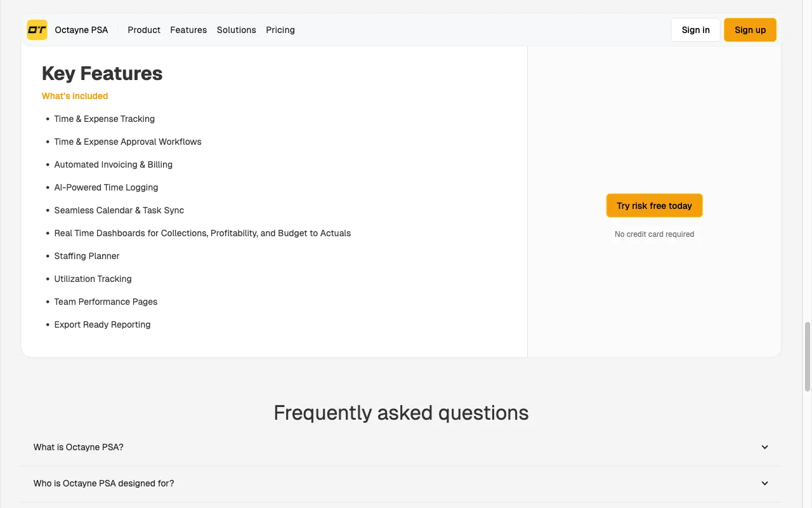Select the "Time & Expense Tracking" list item
The height and width of the screenshot is (508, 812).
105,119
